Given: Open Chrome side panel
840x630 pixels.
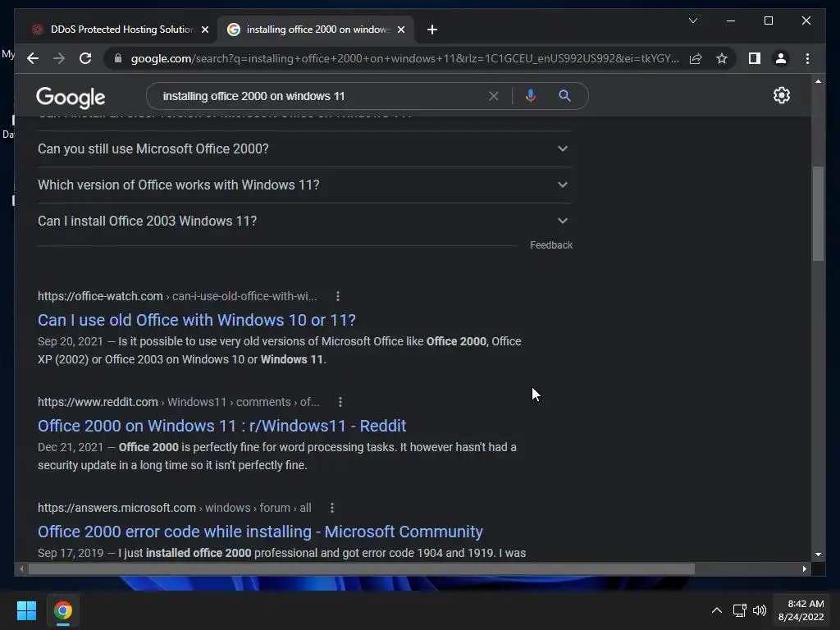Looking at the screenshot, I should (755, 58).
